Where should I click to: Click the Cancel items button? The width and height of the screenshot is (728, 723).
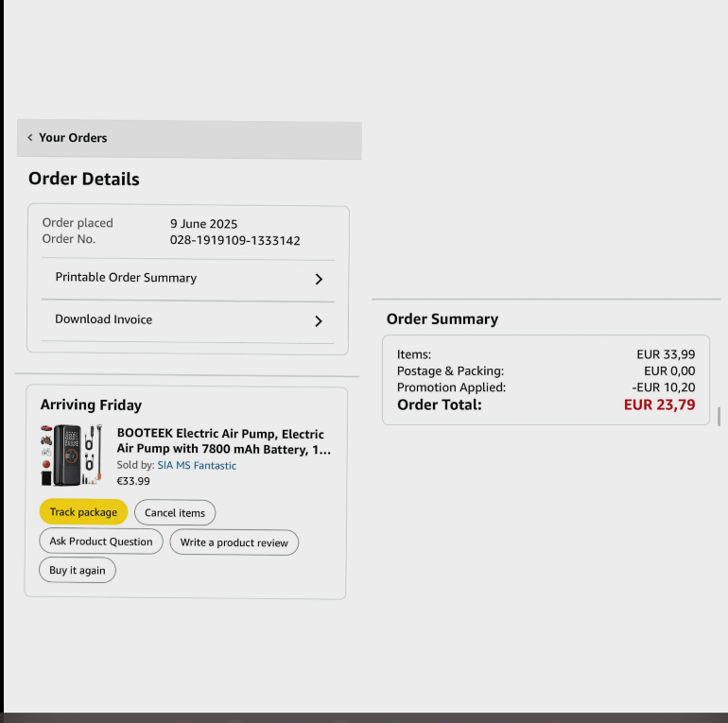tap(175, 513)
